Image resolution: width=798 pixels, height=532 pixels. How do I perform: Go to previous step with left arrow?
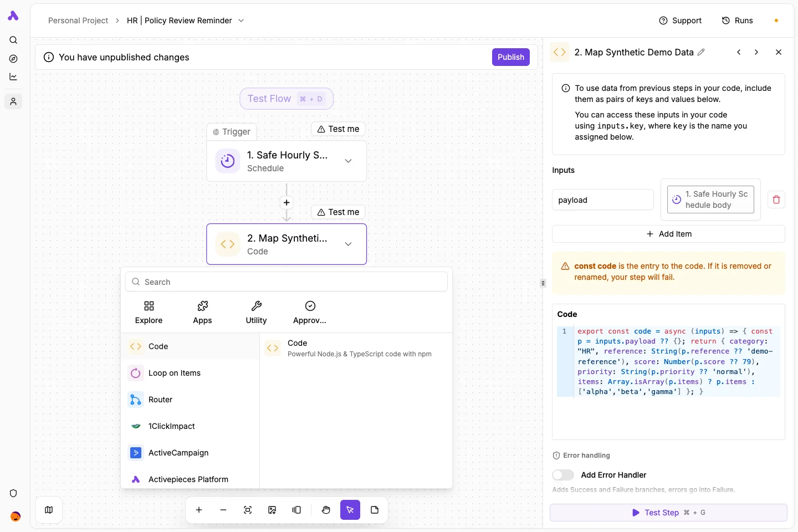point(739,52)
